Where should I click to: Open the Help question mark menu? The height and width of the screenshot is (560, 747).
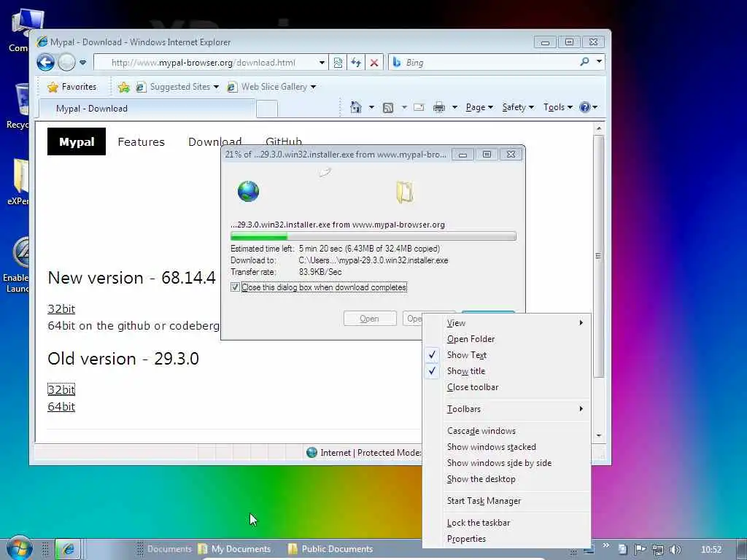tap(589, 107)
